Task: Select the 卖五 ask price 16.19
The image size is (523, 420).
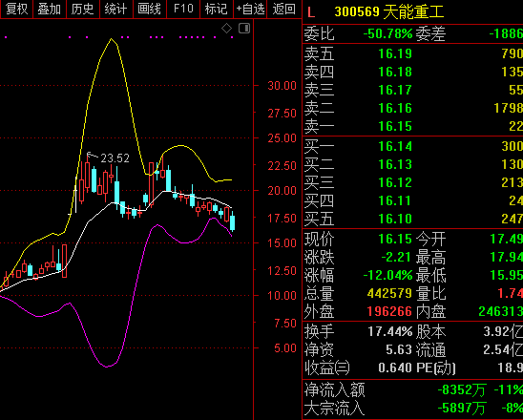Action: point(395,53)
